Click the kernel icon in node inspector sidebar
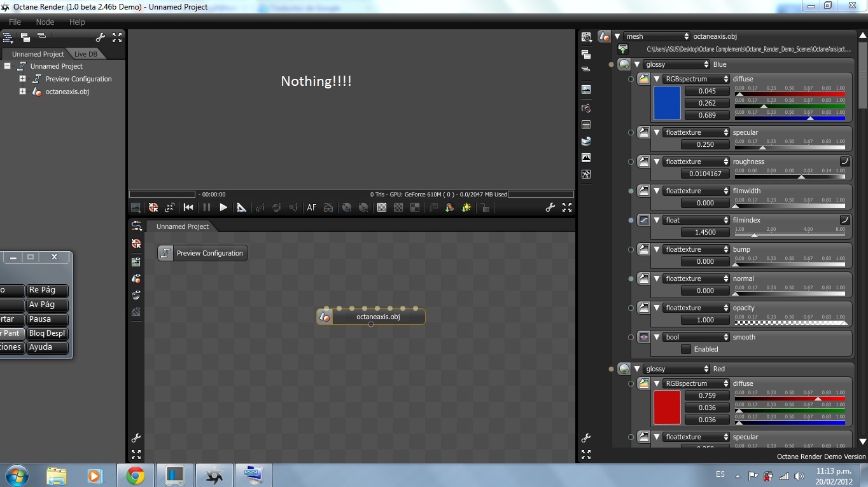Image resolution: width=868 pixels, height=487 pixels. [x=586, y=174]
